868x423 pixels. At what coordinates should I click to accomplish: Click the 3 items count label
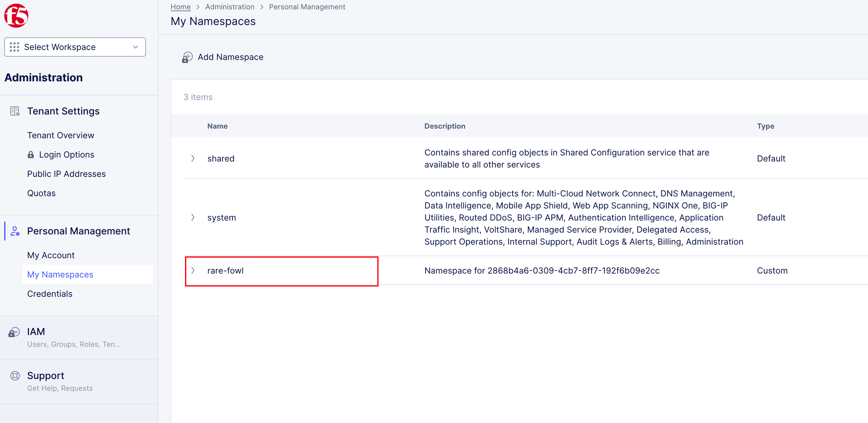click(x=198, y=97)
